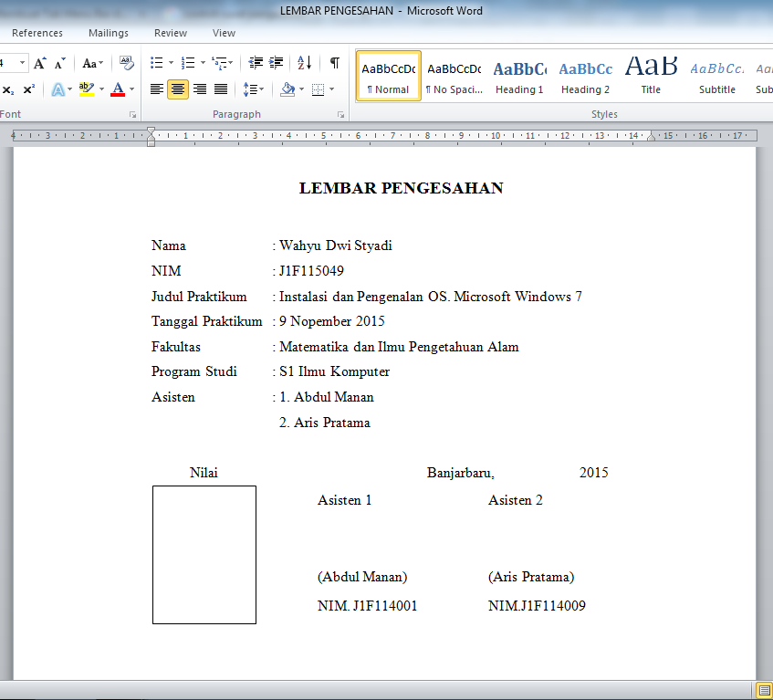Screen dimensions: 773x700
Task: Click the Nilai rectangle box
Action: click(x=204, y=555)
